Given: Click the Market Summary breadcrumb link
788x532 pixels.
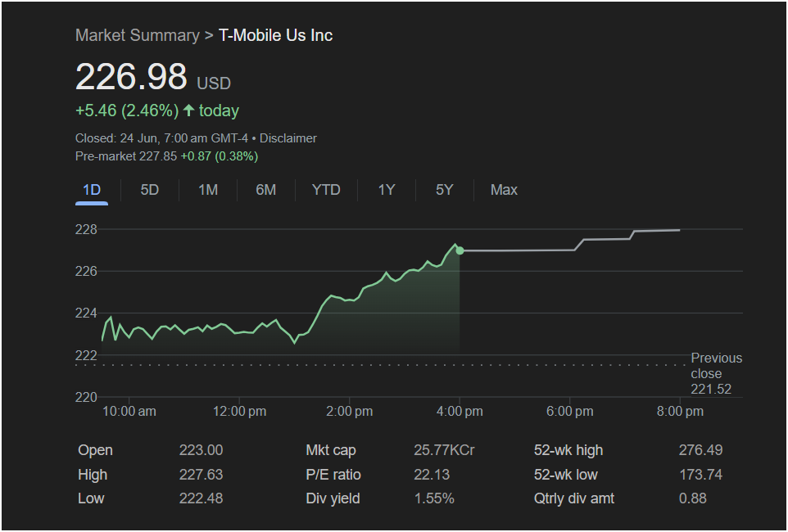Looking at the screenshot, I should (137, 35).
